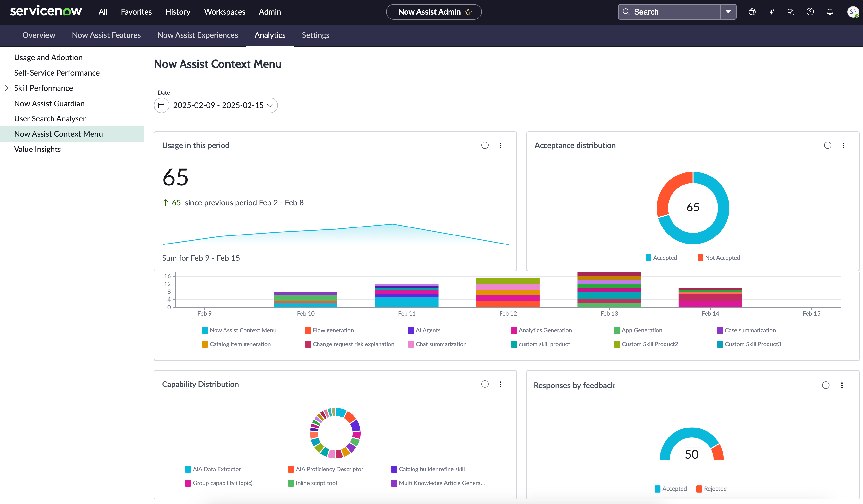Open the chat conversations icon
The height and width of the screenshot is (504, 863).
click(791, 12)
